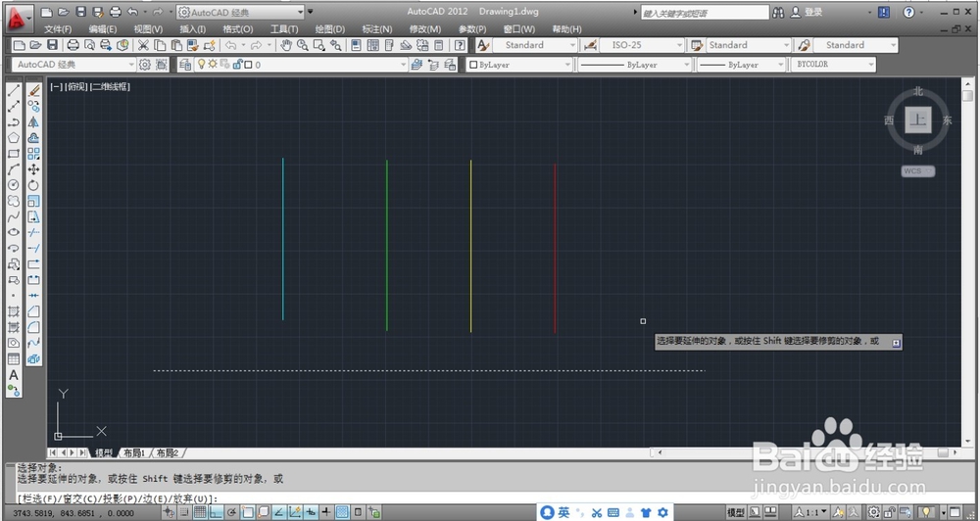Click the search keyword input field
The width and height of the screenshot is (980, 521).
(x=705, y=13)
